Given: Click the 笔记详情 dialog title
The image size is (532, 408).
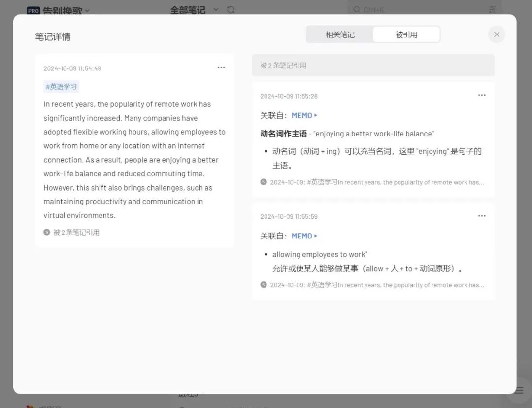Looking at the screenshot, I should pyautogui.click(x=53, y=36).
